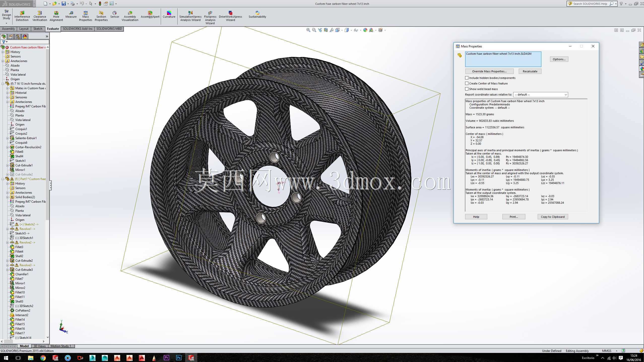The image size is (644, 362).
Task: Open the SOLIDWORKS MBD tab
Action: coord(109,29)
